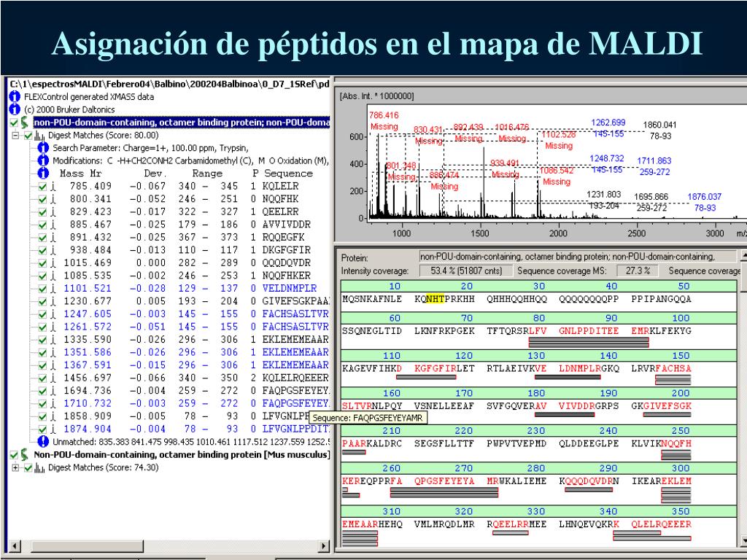Image resolution: width=747 pixels, height=560 pixels.
Task: Click the Sequence coverage MS 27.3 % field
Action: [x=632, y=271]
